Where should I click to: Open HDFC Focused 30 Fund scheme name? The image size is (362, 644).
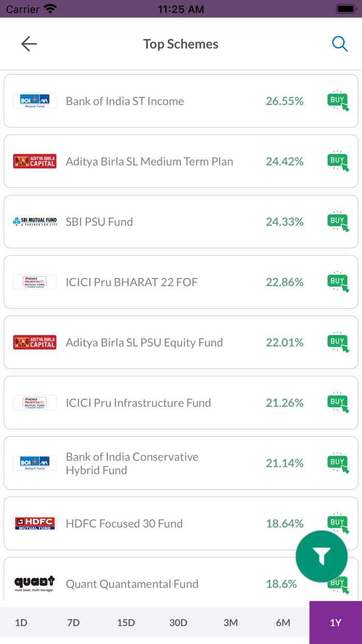(x=124, y=523)
